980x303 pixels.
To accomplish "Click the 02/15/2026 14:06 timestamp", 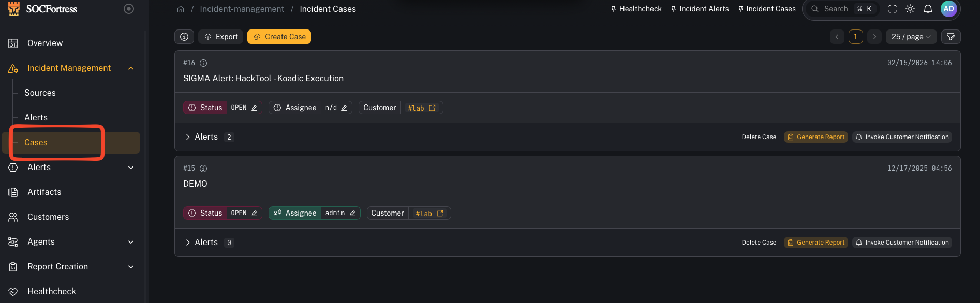I will click(919, 63).
